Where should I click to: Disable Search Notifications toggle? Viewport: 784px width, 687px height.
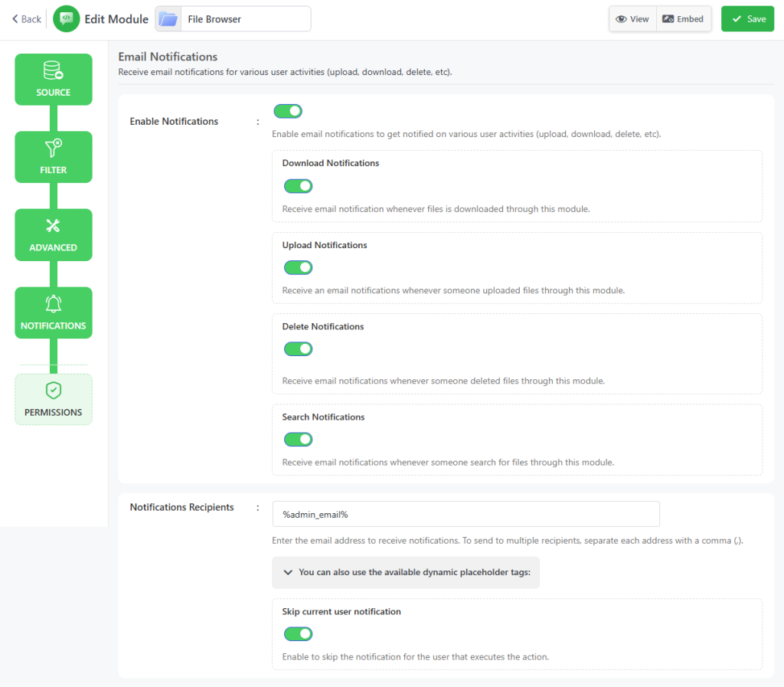pos(298,440)
